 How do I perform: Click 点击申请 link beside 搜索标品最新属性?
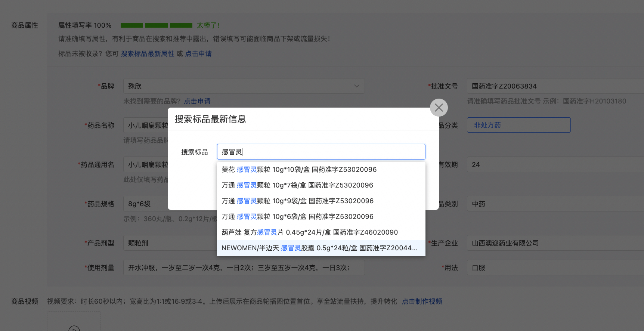[198, 54]
